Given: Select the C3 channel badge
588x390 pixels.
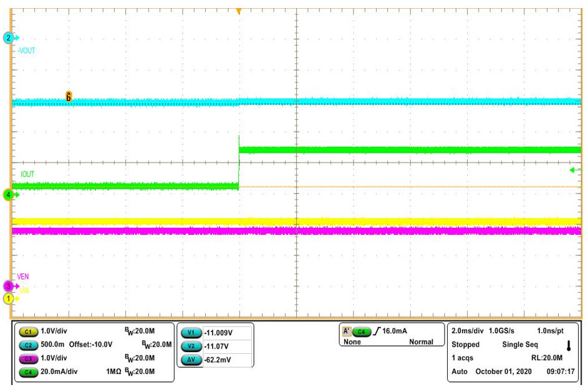Looking at the screenshot, I should 29,358.
